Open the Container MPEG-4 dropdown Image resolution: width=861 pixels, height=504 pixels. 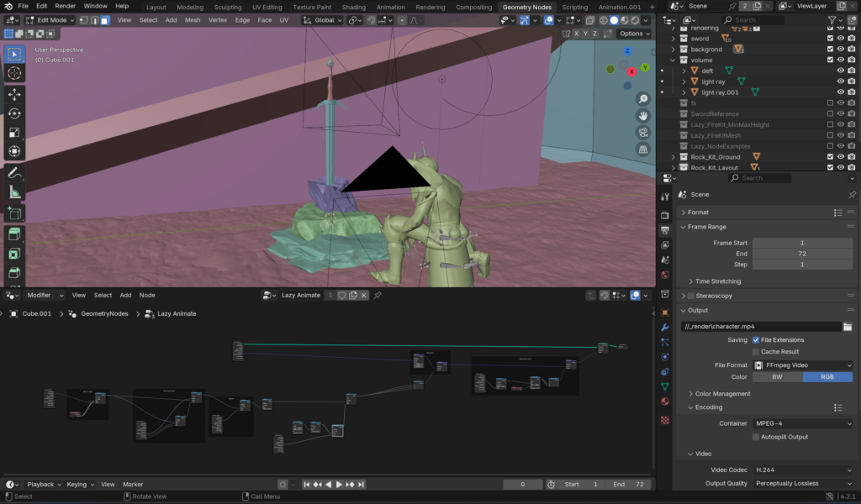pyautogui.click(x=802, y=424)
